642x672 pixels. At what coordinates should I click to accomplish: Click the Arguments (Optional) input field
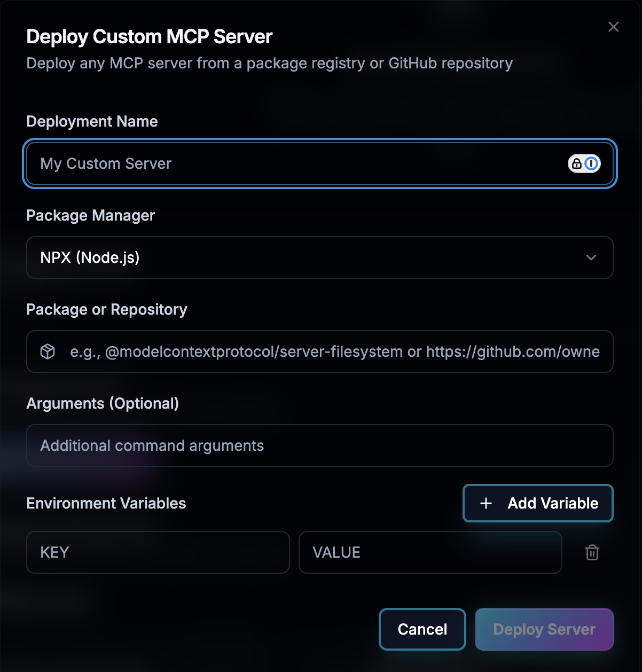[319, 446]
